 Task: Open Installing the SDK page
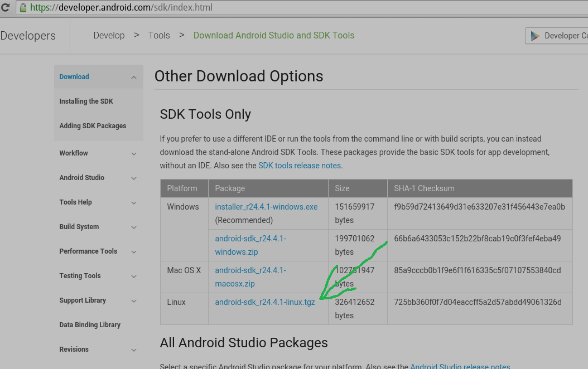86,101
